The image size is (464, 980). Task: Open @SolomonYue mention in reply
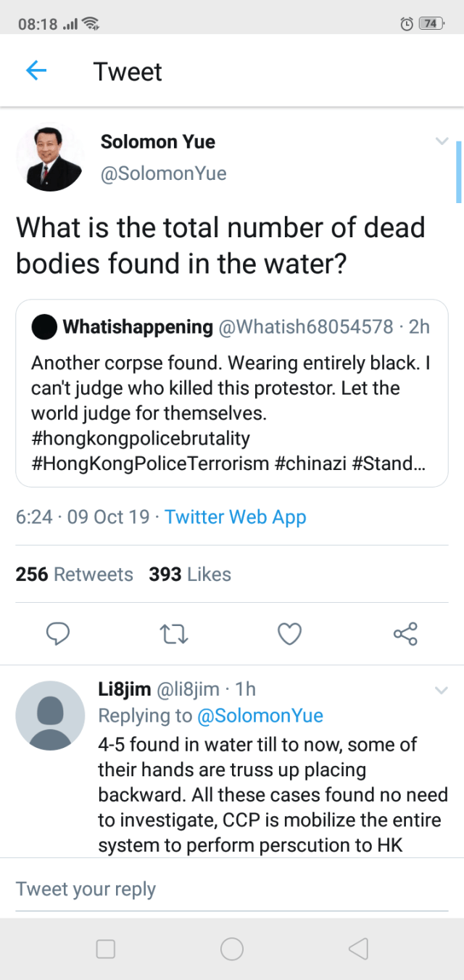260,716
